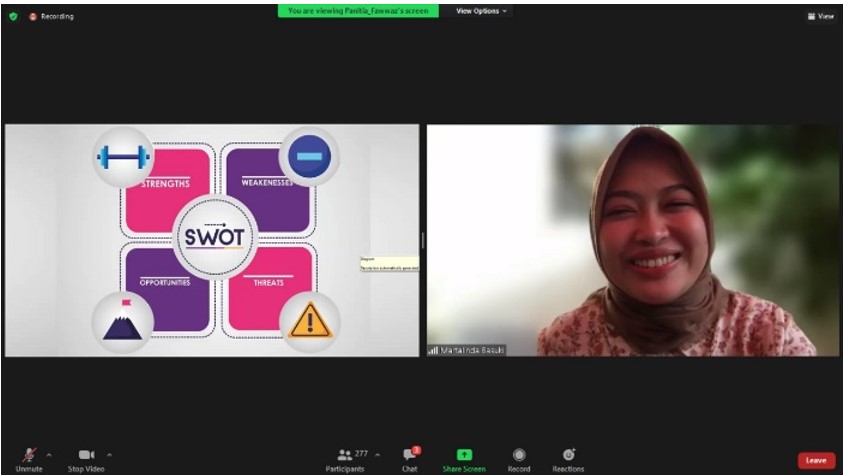Click the red Recording indicator
Screen dimensions: 844x475
click(51, 16)
